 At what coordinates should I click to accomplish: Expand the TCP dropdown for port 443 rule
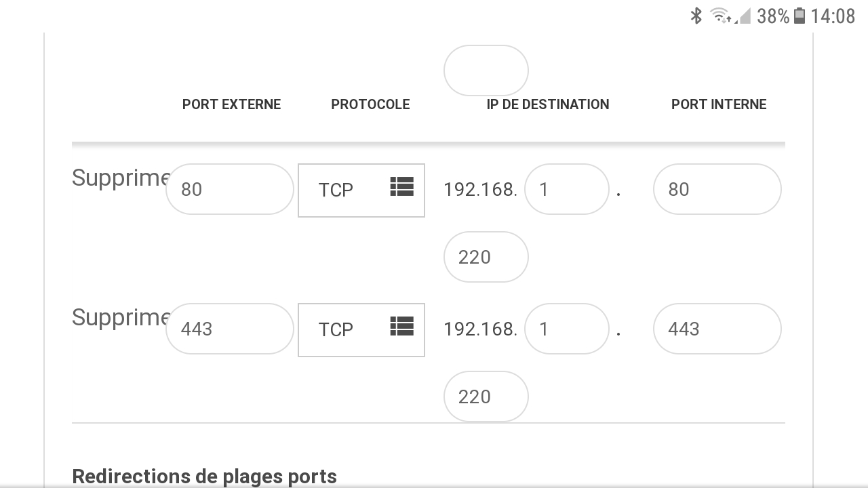click(361, 330)
